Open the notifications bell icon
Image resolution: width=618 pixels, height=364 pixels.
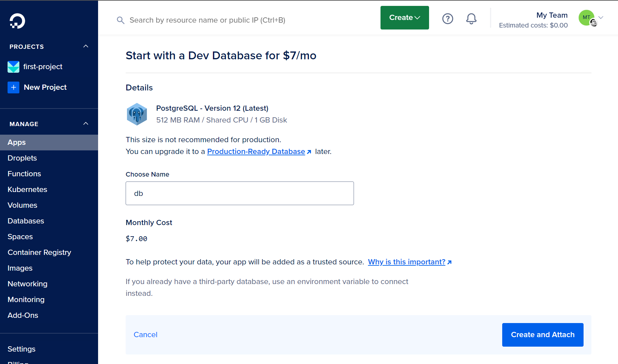471,19
